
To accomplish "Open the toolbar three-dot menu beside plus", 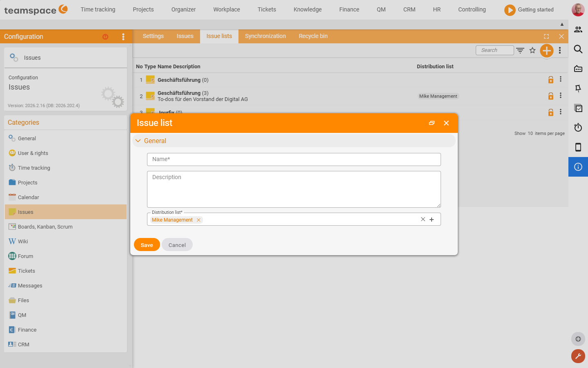I will [x=560, y=50].
